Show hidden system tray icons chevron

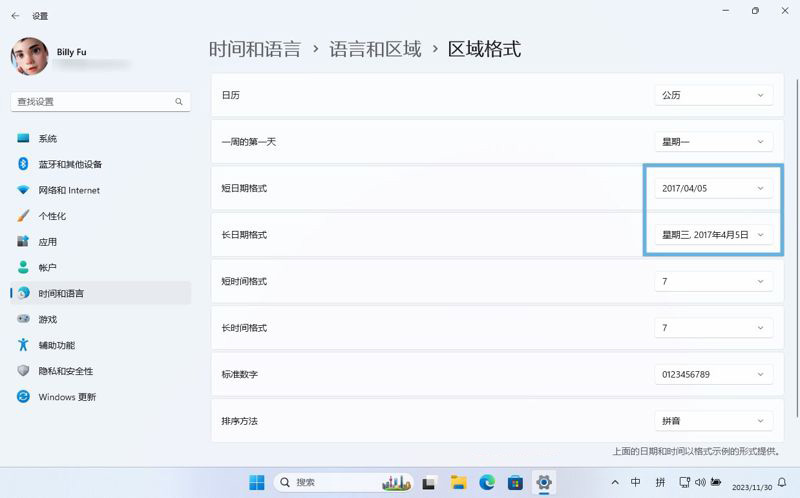coord(614,481)
